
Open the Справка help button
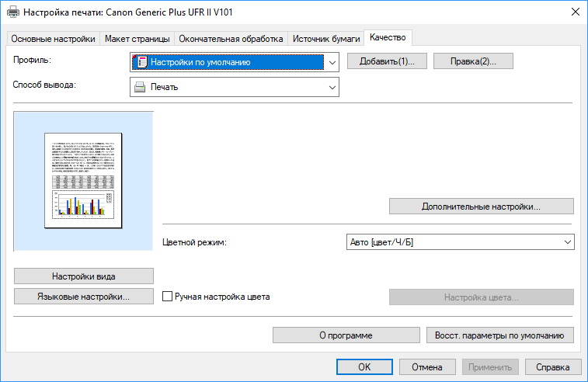553,367
